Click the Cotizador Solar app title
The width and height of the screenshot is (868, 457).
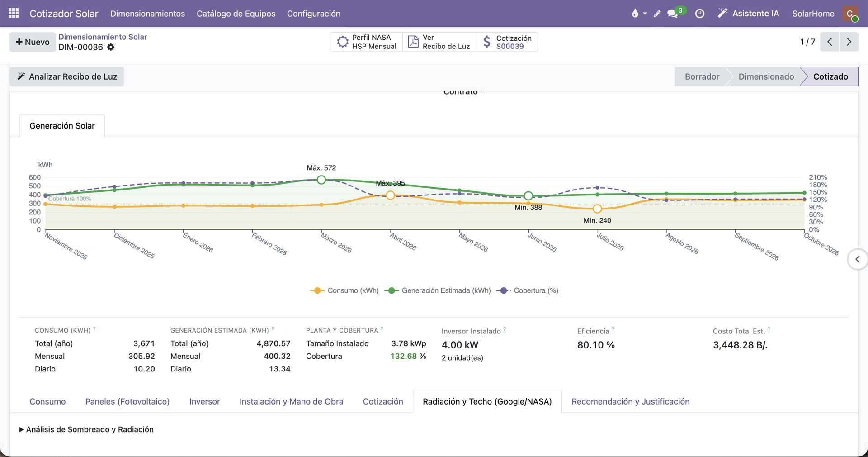click(64, 14)
